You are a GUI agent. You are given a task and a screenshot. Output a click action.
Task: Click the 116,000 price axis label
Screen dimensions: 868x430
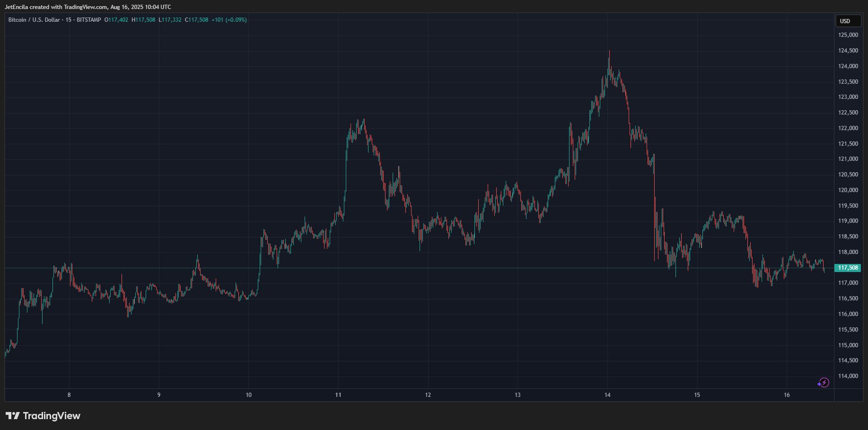click(848, 314)
